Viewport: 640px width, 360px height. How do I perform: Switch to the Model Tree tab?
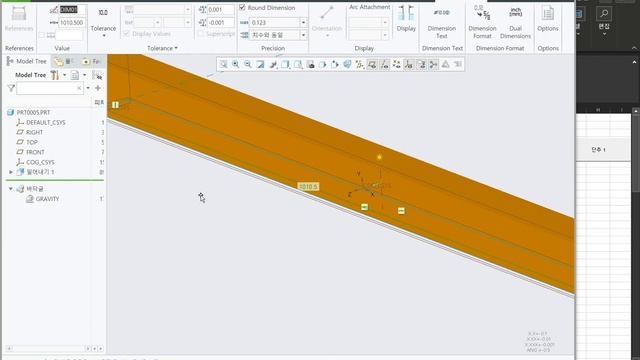coord(27,61)
